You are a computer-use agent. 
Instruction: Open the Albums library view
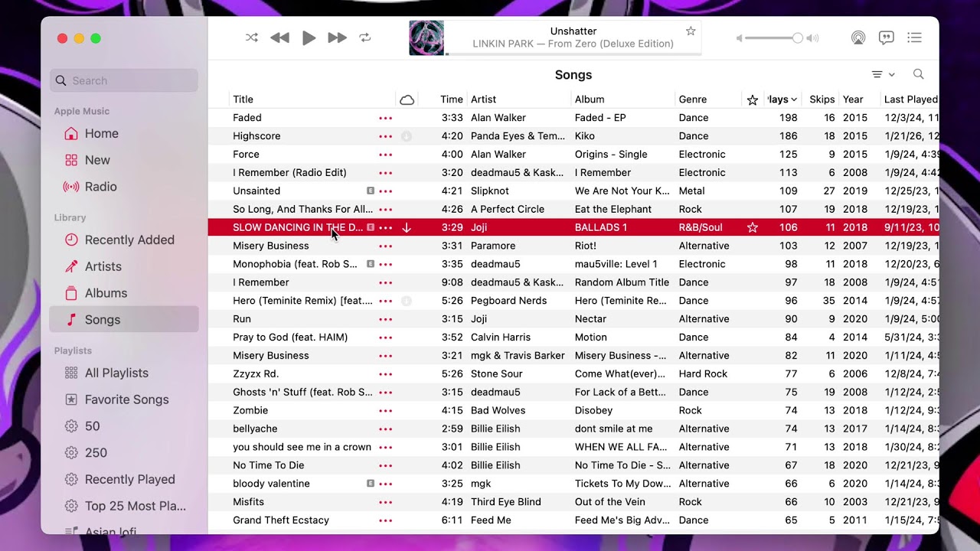point(124,293)
